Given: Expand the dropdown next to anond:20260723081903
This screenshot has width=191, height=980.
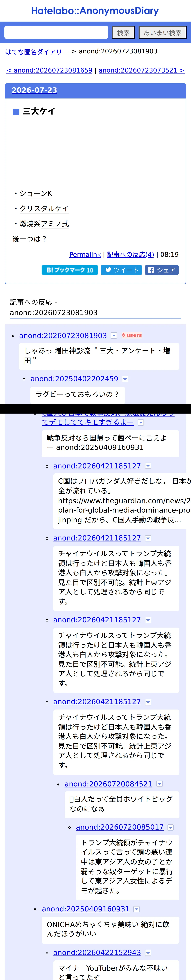Looking at the screenshot, I should point(114,335).
